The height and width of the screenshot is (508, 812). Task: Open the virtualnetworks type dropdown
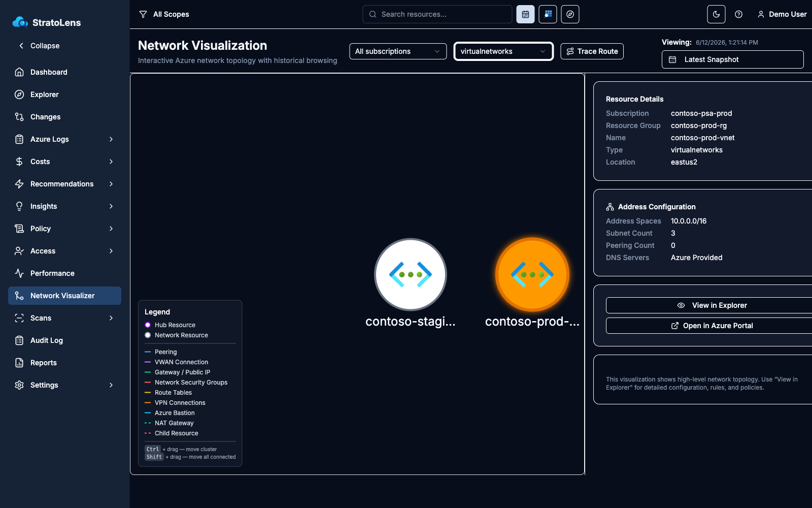point(503,51)
